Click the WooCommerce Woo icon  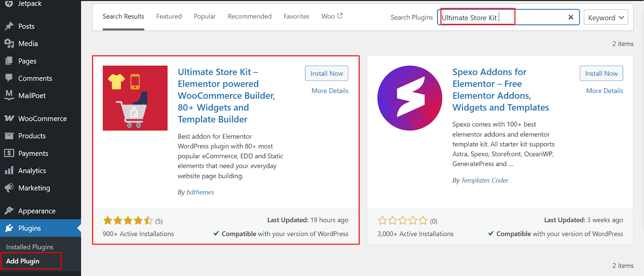[x=9, y=118]
